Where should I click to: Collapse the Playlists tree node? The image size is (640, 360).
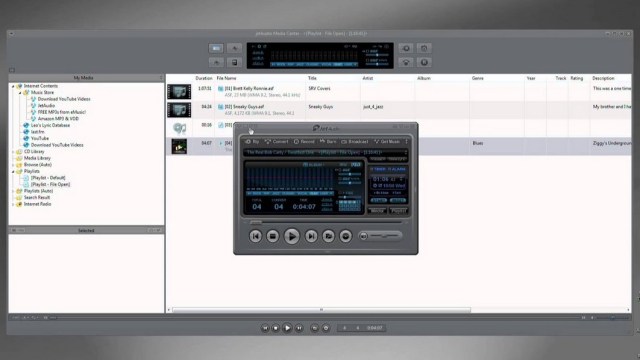(x=13, y=171)
